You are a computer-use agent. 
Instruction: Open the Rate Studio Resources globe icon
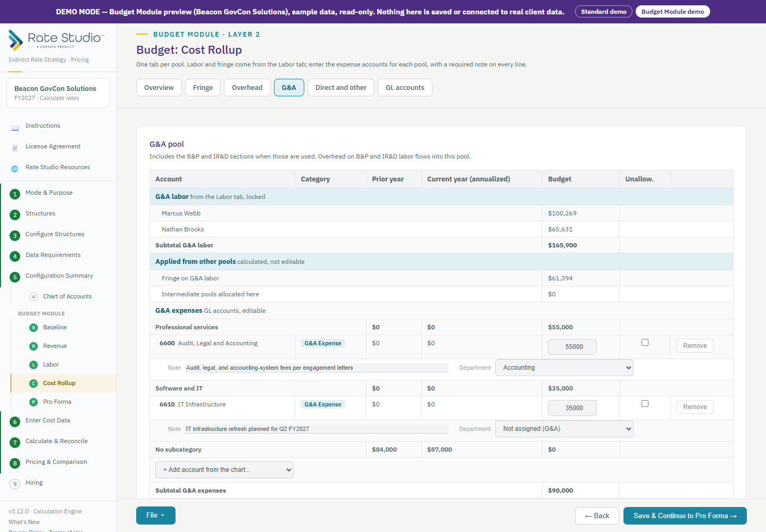tap(15, 169)
